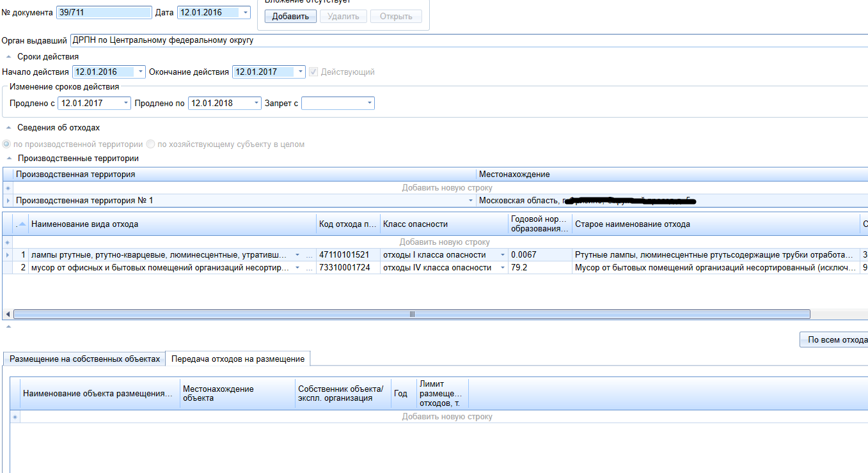Open the Передача отходов на размещение tab
This screenshot has width=868, height=473.
tap(237, 359)
